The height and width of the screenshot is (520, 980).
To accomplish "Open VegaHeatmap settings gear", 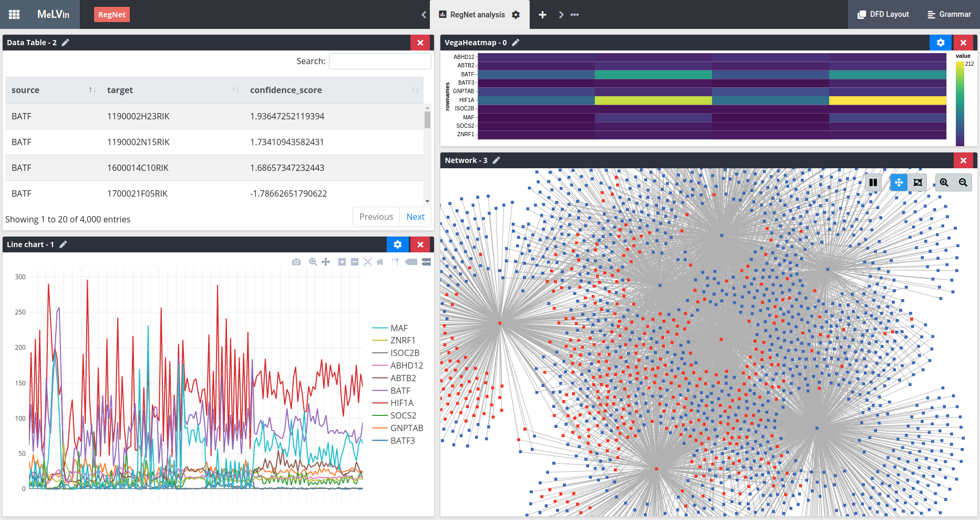I will point(941,43).
